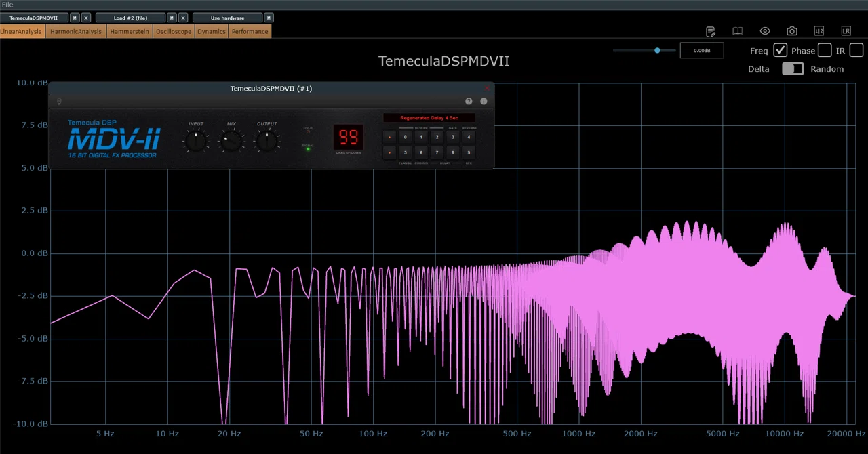Open the plugin help question-mark icon
This screenshot has width=868, height=454.
point(469,101)
